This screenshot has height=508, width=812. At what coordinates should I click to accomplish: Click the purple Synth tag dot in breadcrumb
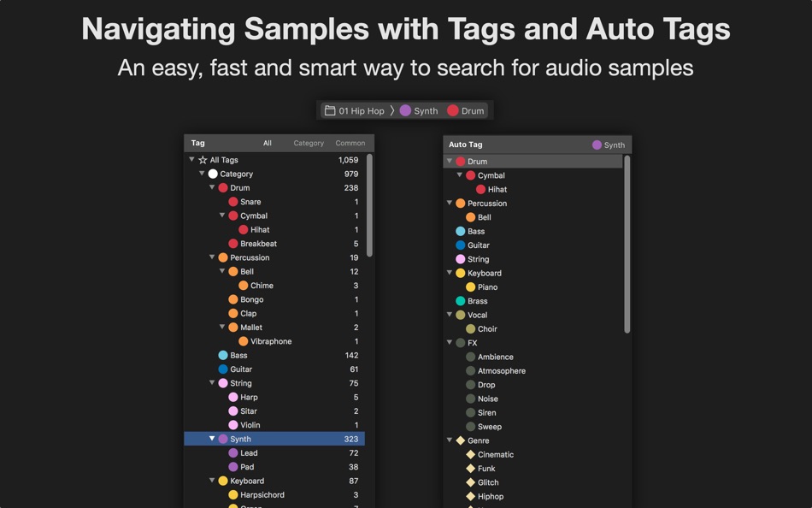pos(405,110)
